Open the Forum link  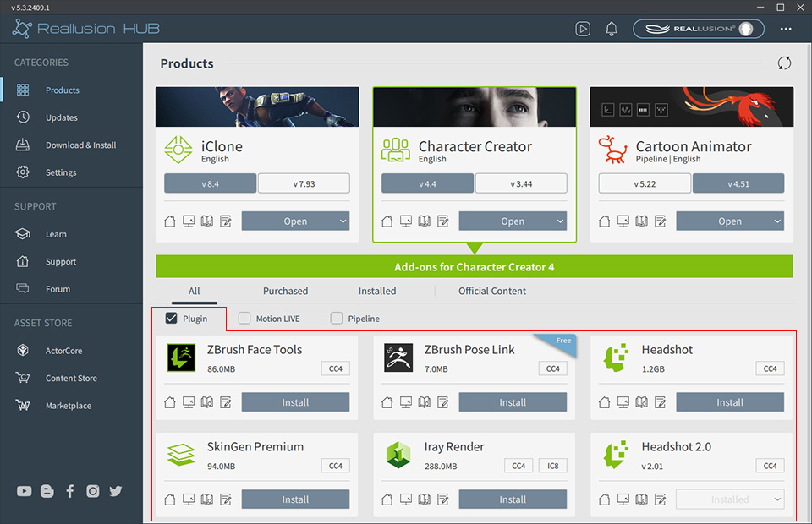[58, 289]
